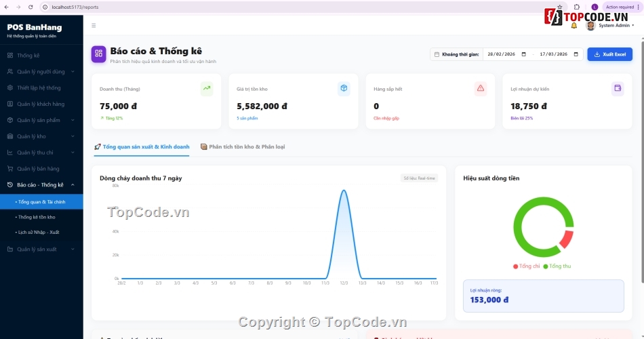The width and height of the screenshot is (644, 339).
Task: Click the revenue peak on 12/3
Action: 344,191
